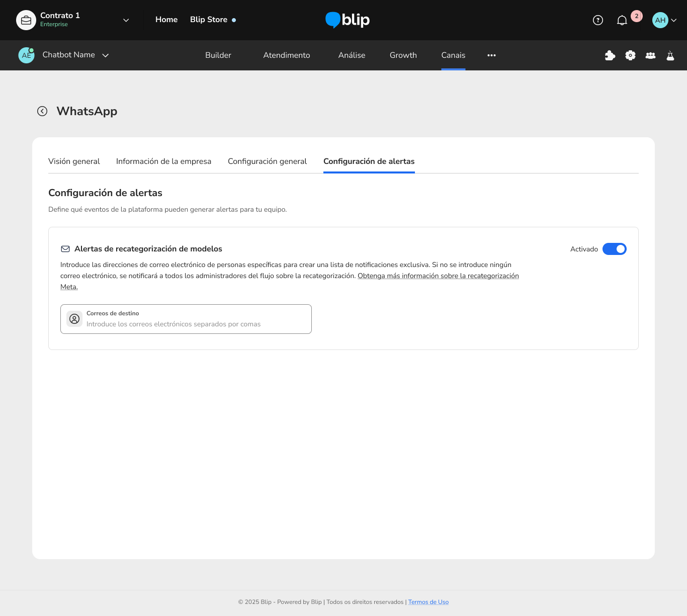Open the Termos de Uso link
Screen dimensions: 687x616
point(428,602)
